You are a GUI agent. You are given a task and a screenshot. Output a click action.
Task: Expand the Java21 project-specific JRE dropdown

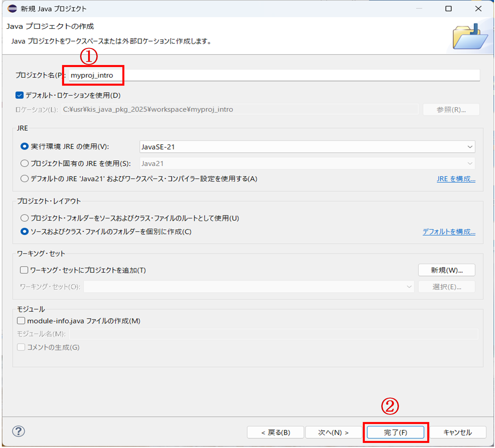coord(307,164)
